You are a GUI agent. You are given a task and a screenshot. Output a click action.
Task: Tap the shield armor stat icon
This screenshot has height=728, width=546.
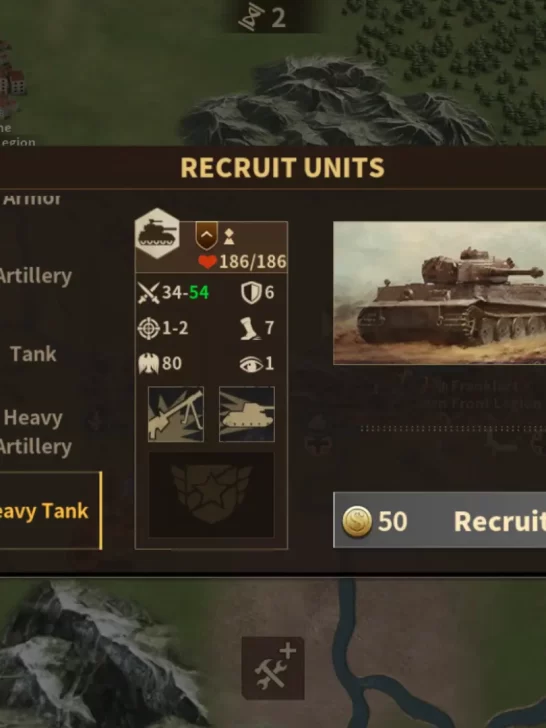(x=251, y=292)
